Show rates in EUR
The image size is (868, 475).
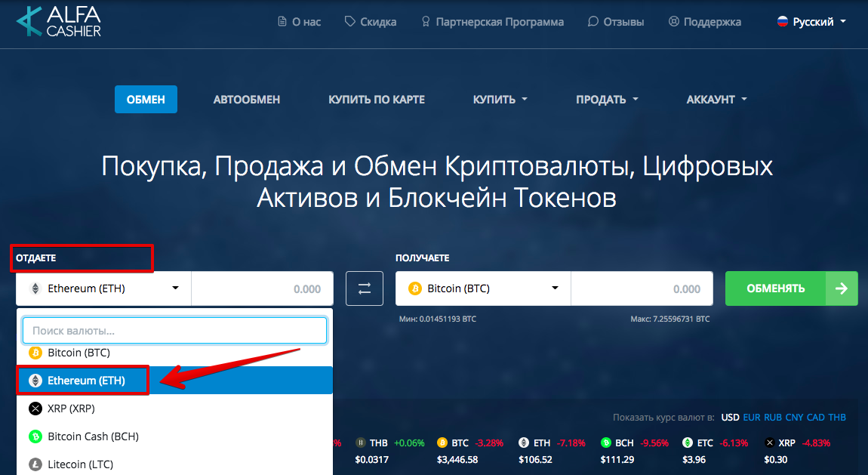752,418
